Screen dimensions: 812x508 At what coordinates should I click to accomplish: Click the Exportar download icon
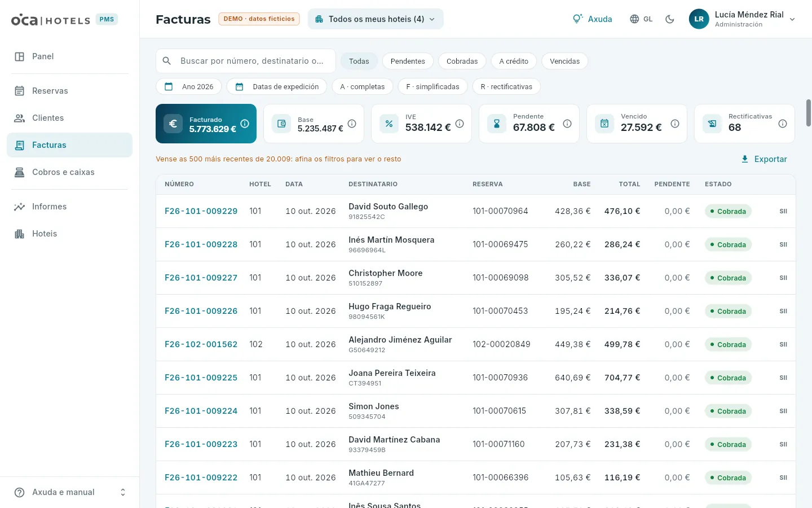click(x=745, y=159)
